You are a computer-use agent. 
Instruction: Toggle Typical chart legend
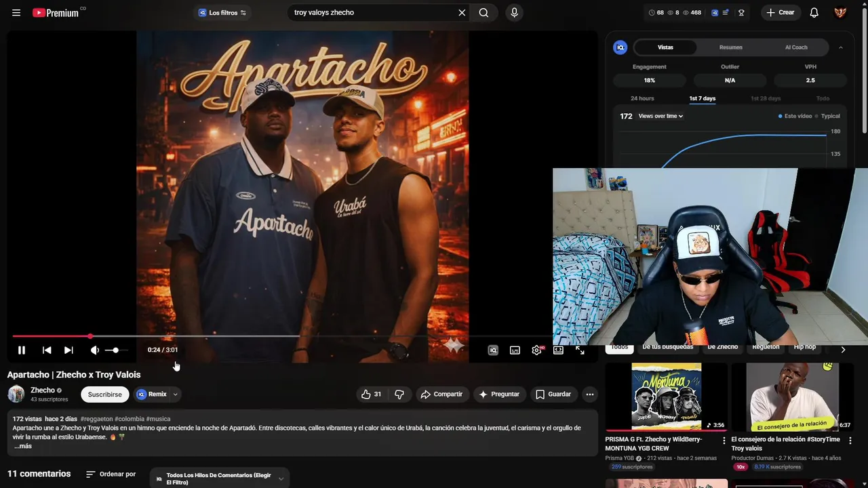click(828, 117)
